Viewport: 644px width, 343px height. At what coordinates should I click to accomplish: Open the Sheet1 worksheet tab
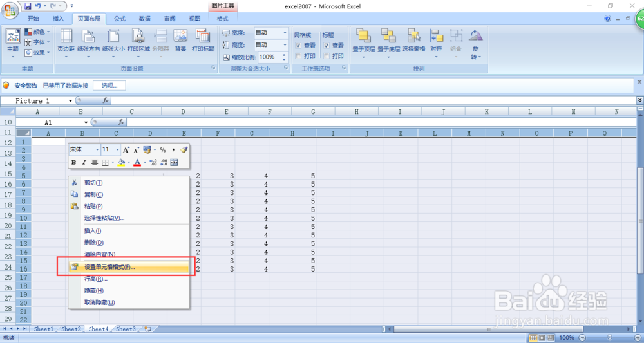coord(44,329)
